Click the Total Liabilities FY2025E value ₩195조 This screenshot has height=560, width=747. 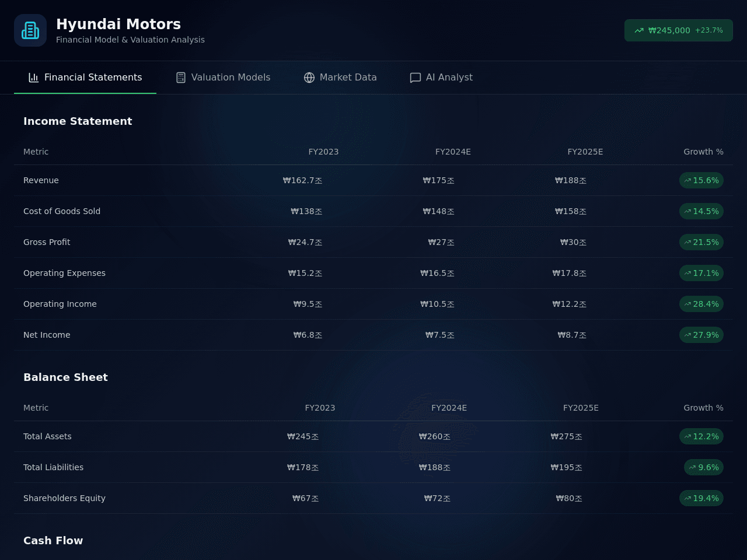pyautogui.click(x=567, y=467)
